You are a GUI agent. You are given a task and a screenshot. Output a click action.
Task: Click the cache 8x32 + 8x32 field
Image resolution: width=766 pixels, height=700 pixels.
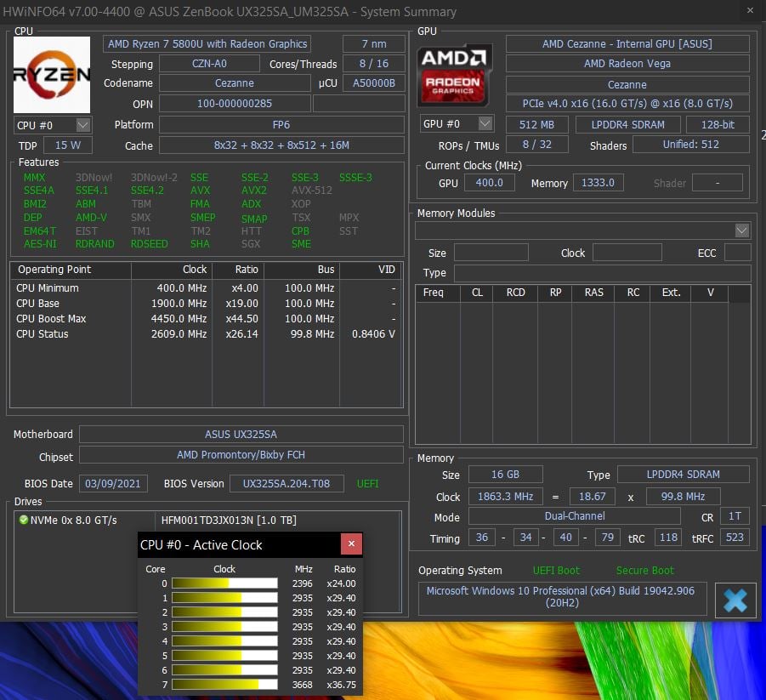[281, 145]
